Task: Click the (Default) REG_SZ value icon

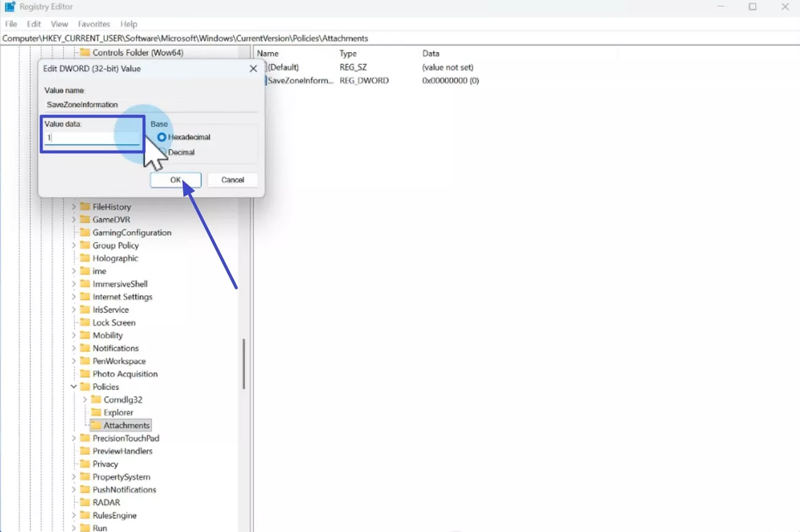Action: (x=265, y=67)
